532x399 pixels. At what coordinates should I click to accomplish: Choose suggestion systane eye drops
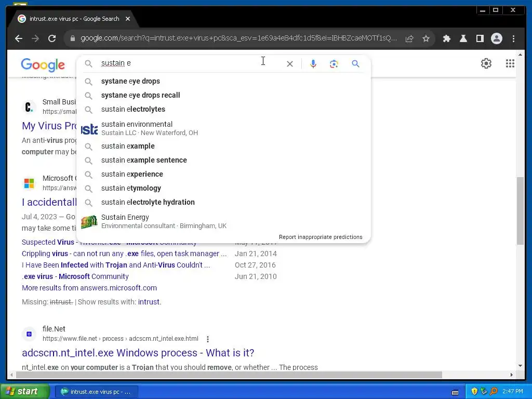223,81
